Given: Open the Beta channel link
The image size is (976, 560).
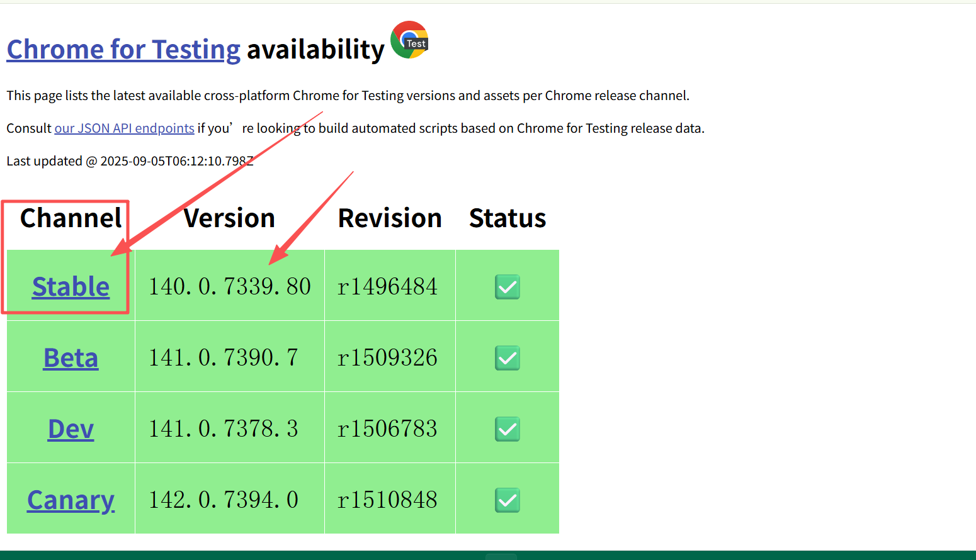Looking at the screenshot, I should pos(71,358).
